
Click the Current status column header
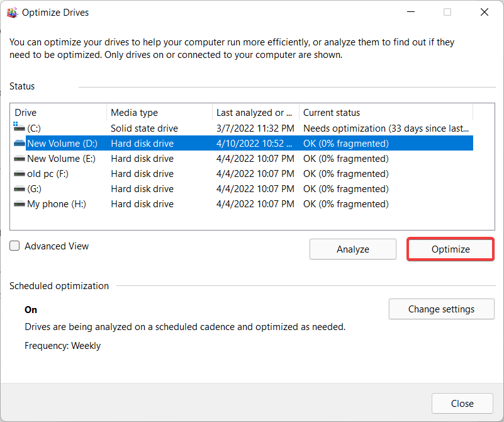[x=330, y=112]
